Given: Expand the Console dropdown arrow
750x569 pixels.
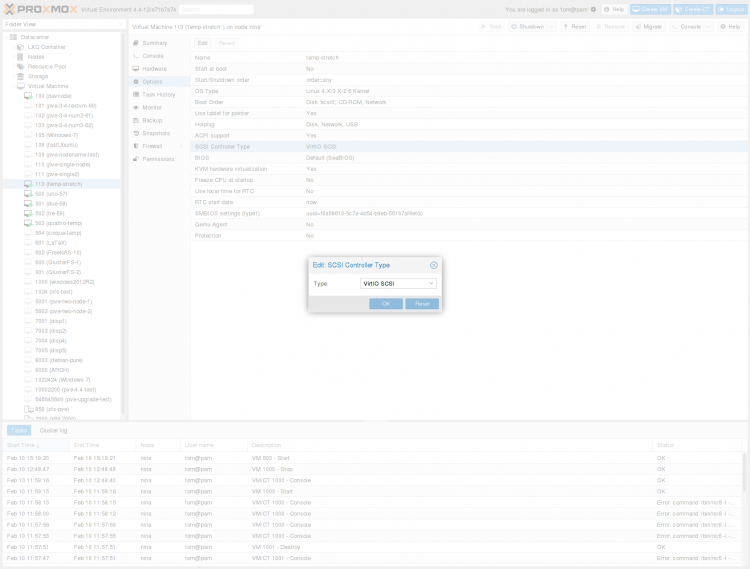Looking at the screenshot, I should [x=708, y=27].
